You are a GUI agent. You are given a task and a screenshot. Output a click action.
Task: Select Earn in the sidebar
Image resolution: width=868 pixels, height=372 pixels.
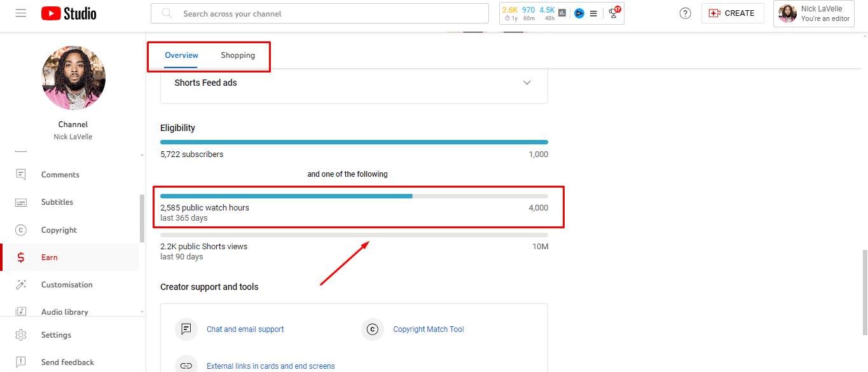pyautogui.click(x=69, y=258)
